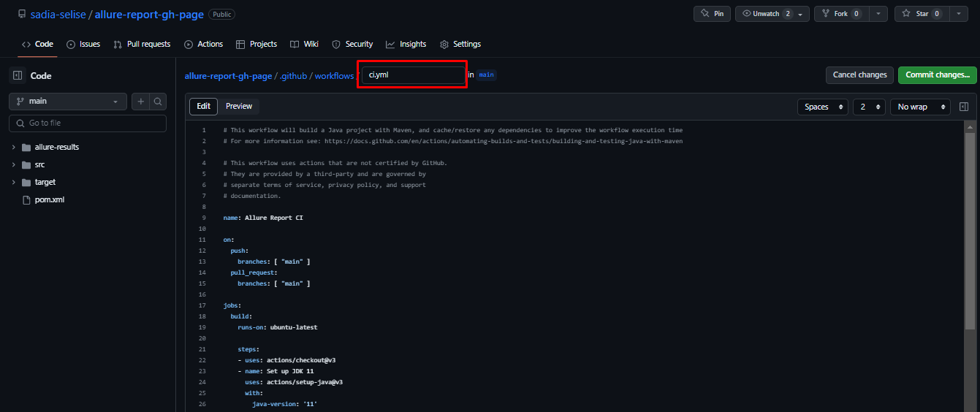Click the main branch label after filename
Screen dimensions: 980x412
coord(487,75)
